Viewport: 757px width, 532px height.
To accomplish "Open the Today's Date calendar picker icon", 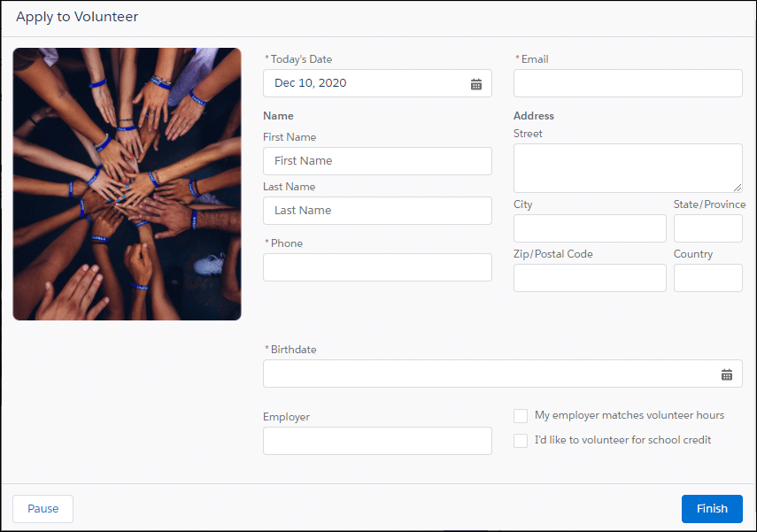I will [476, 84].
